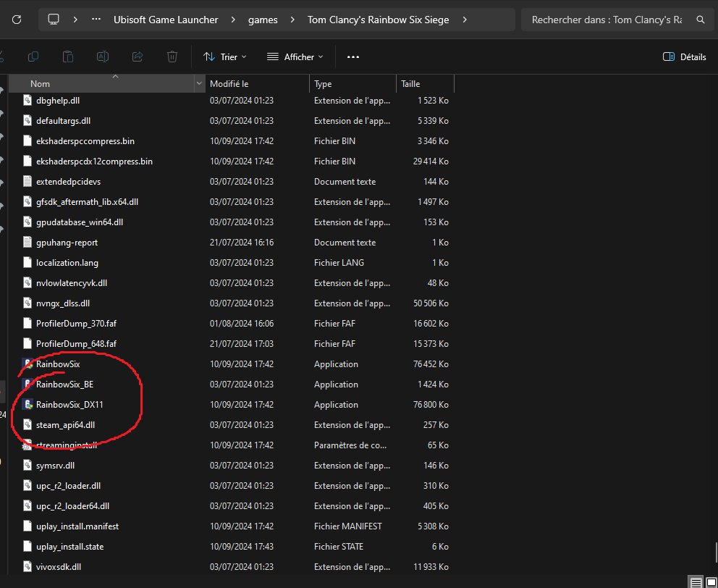Click the Fichier MANIFEST type cell
Screen dimensions: 718x588
click(348, 526)
